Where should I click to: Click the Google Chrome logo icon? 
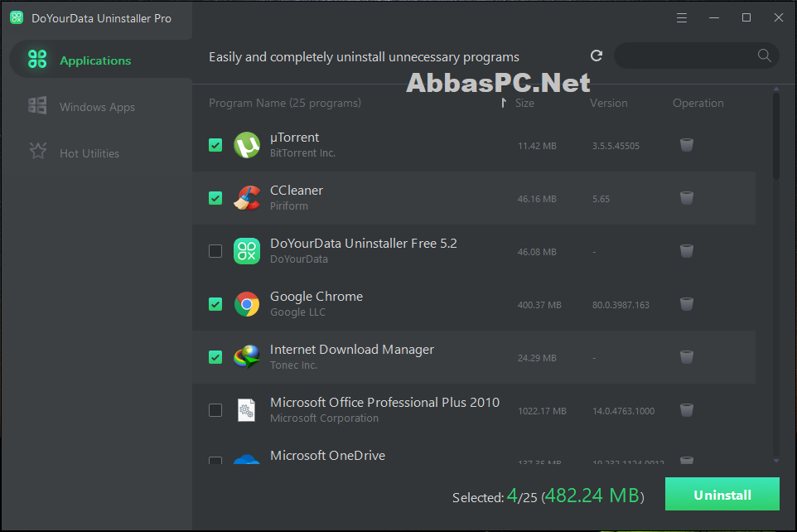(247, 304)
